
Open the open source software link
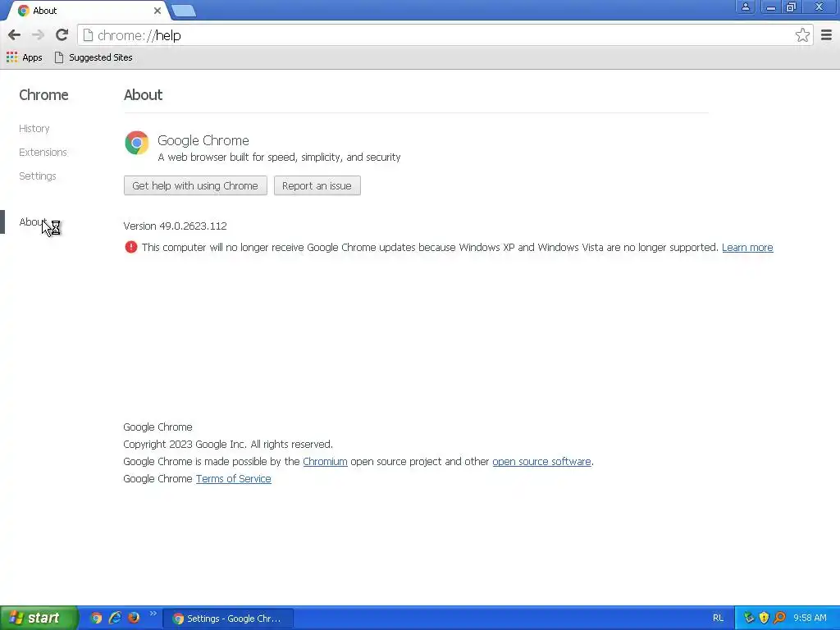541,462
